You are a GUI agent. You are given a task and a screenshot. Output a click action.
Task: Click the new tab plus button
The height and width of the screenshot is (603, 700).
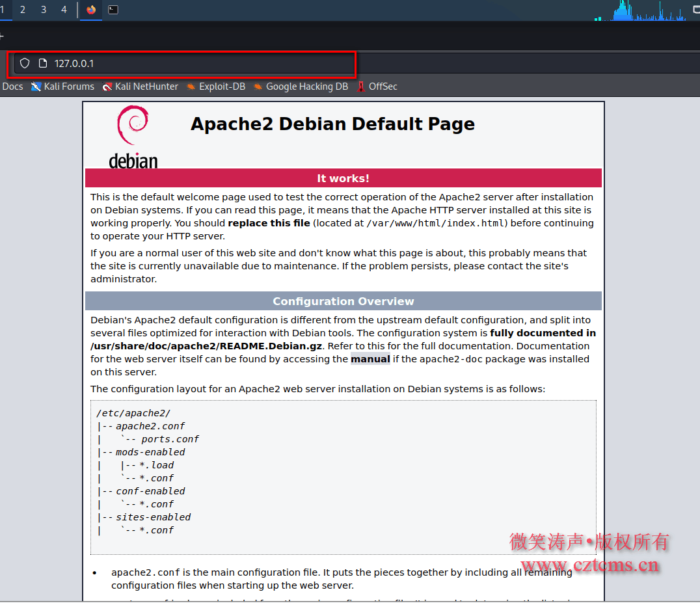(2, 36)
